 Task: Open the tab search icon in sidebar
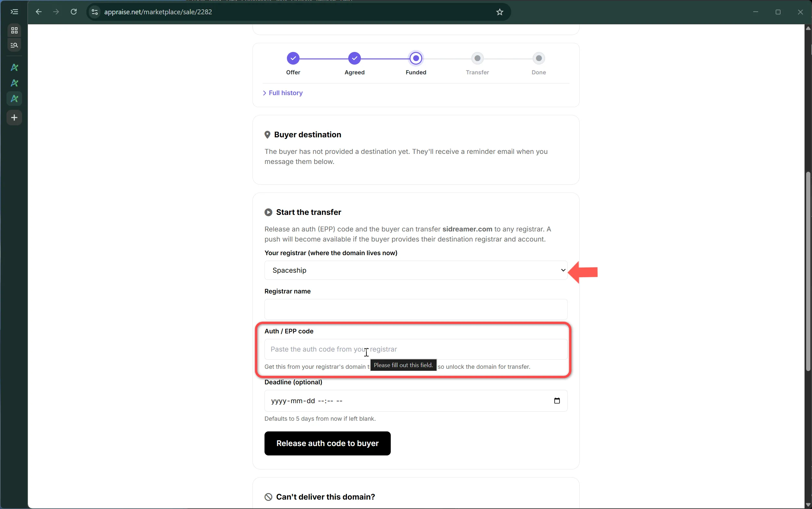point(14,45)
